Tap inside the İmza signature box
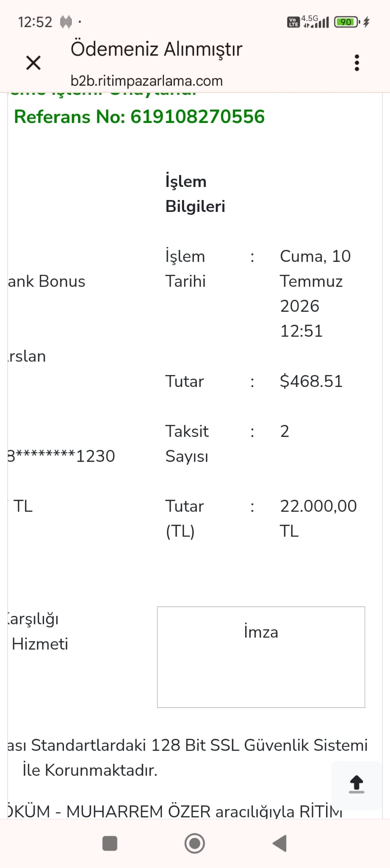This screenshot has height=868, width=390. (x=261, y=657)
